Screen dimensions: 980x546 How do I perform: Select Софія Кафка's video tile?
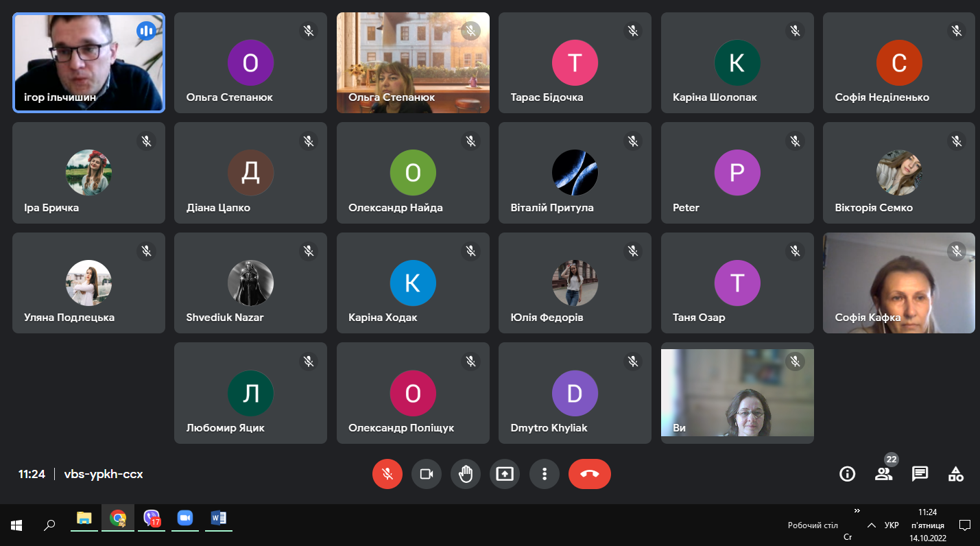[x=898, y=283]
